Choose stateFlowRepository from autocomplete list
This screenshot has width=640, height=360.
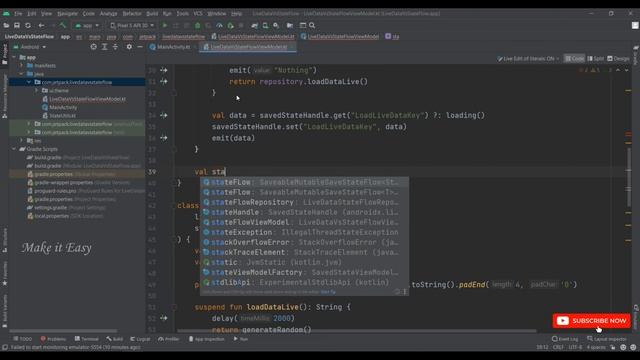pos(304,202)
